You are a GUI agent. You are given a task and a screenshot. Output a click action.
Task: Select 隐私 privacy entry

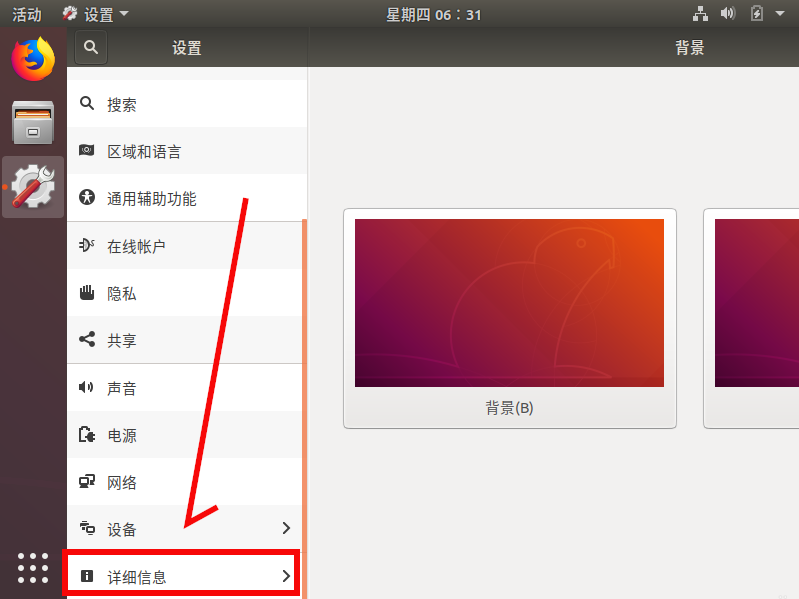tap(185, 293)
